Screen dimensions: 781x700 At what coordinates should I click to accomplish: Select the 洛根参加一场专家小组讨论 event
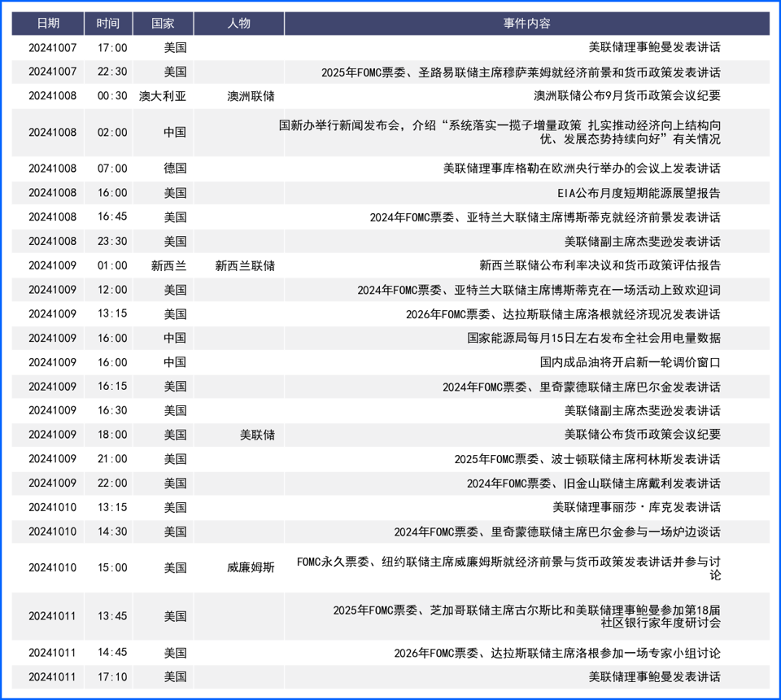(x=556, y=653)
